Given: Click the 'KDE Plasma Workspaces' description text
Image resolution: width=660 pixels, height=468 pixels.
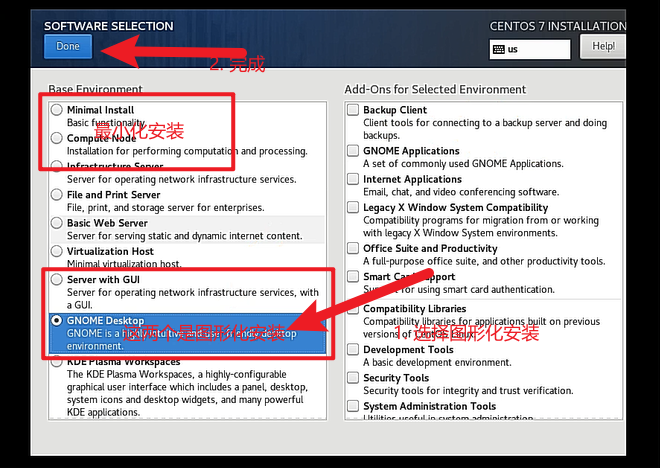Looking at the screenshot, I should point(187,393).
